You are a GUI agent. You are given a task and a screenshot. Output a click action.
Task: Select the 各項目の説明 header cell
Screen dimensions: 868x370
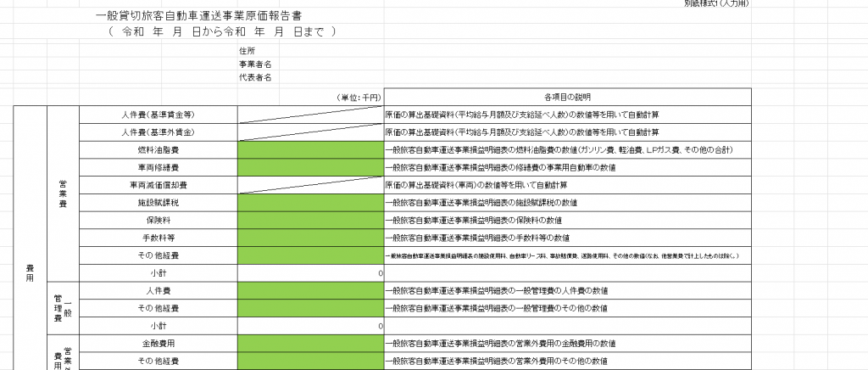pos(567,97)
